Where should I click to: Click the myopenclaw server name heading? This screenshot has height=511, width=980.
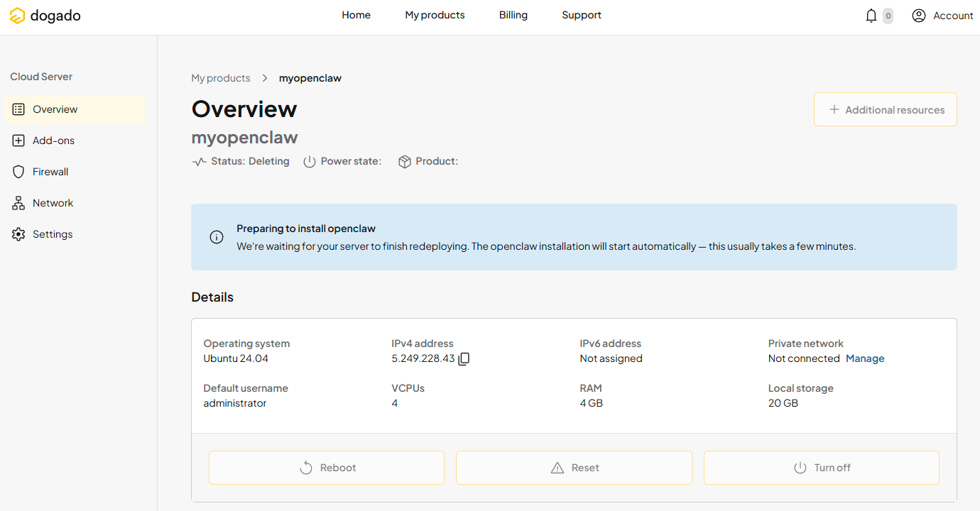[x=245, y=138]
